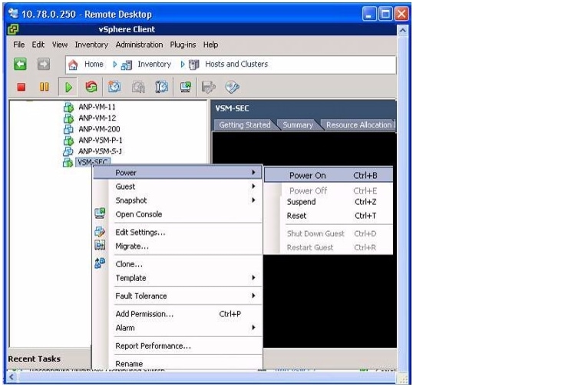Switch to the Summary tab
588x387 pixels.
pos(298,125)
